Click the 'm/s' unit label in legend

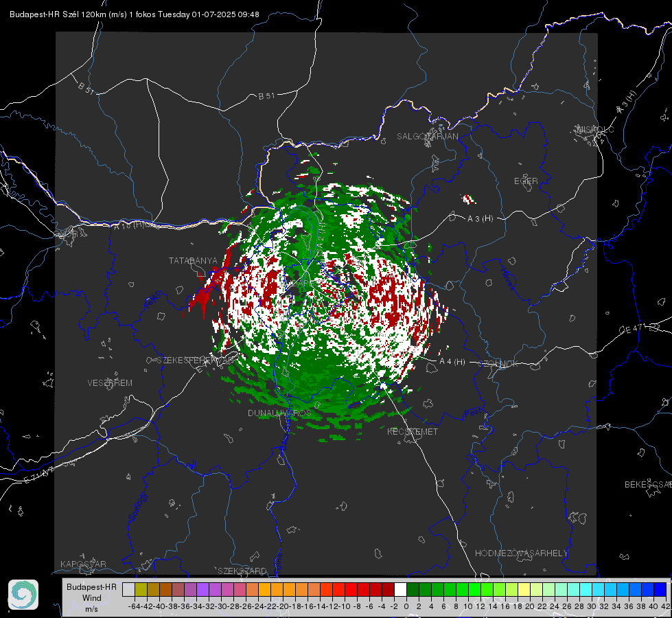point(91,608)
